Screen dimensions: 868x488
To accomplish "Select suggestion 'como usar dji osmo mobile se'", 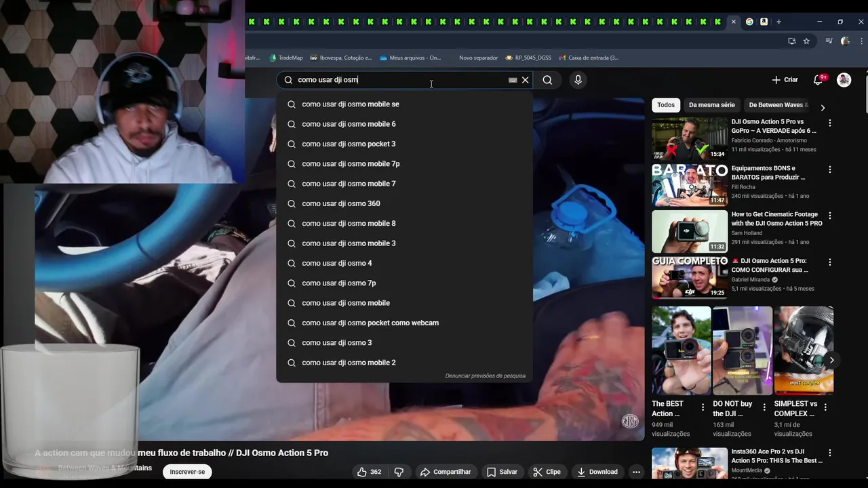I will pyautogui.click(x=404, y=104).
